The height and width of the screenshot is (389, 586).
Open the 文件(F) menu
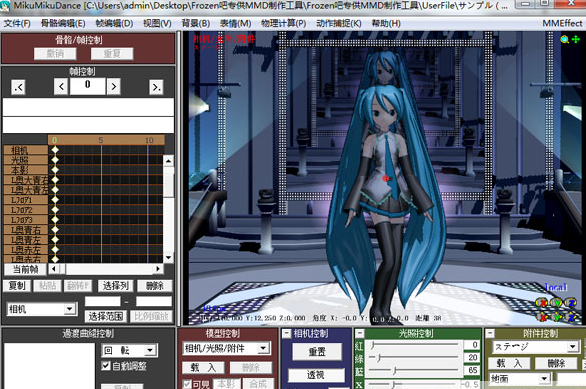[17, 24]
